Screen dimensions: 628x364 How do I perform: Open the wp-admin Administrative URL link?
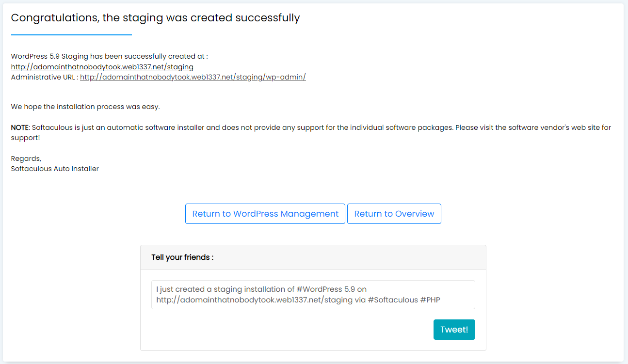pyautogui.click(x=193, y=77)
